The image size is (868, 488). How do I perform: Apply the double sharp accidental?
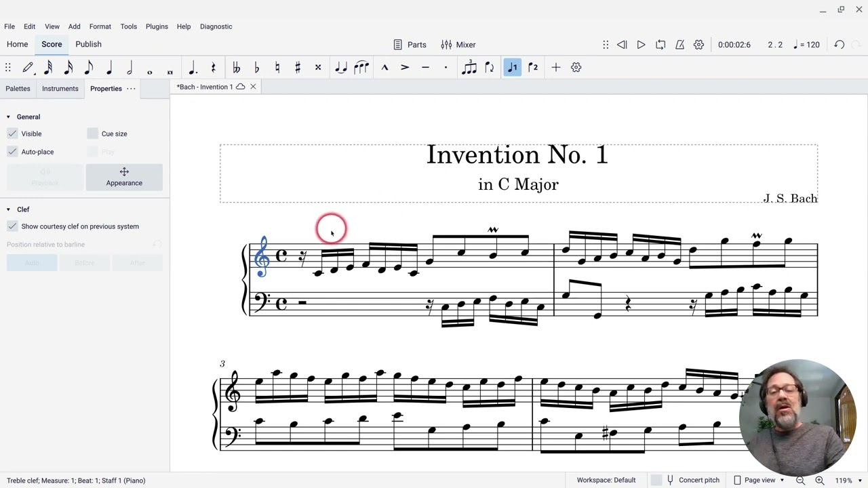(317, 68)
